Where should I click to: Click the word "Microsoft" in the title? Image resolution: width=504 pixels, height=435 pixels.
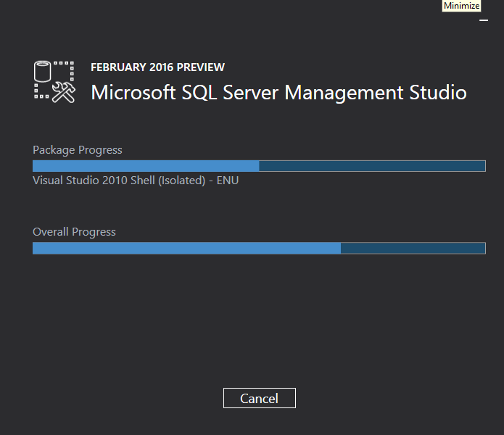coord(133,93)
